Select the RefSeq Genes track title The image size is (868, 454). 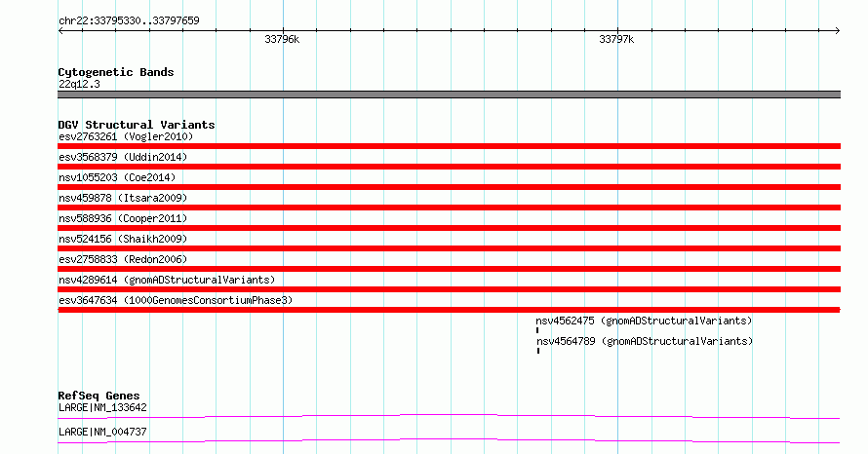click(x=99, y=396)
